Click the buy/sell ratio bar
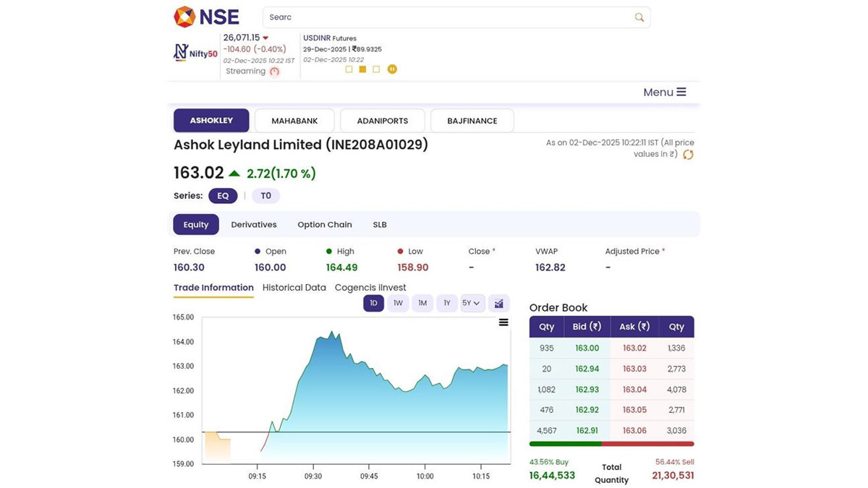Screen dimensions: 868x488 pyautogui.click(x=611, y=444)
